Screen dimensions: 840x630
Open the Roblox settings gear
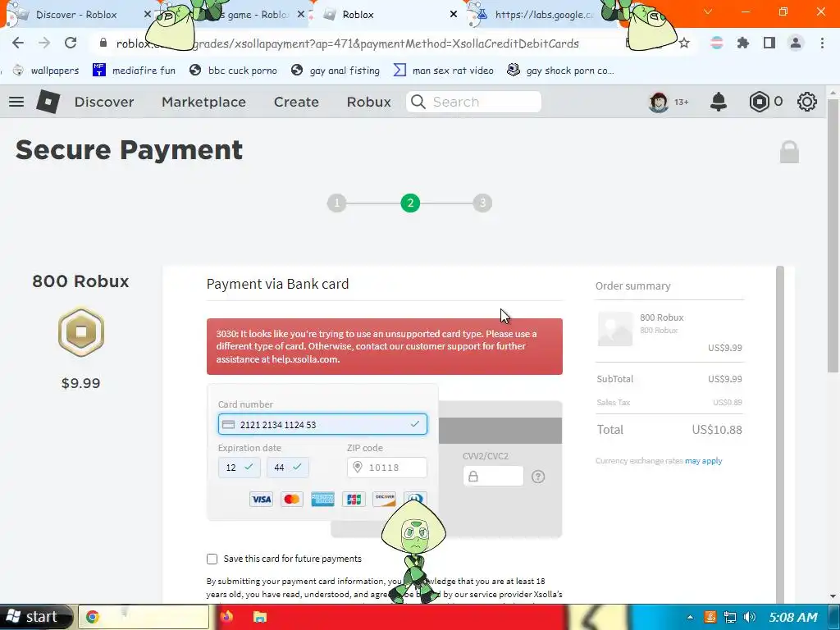coord(807,102)
